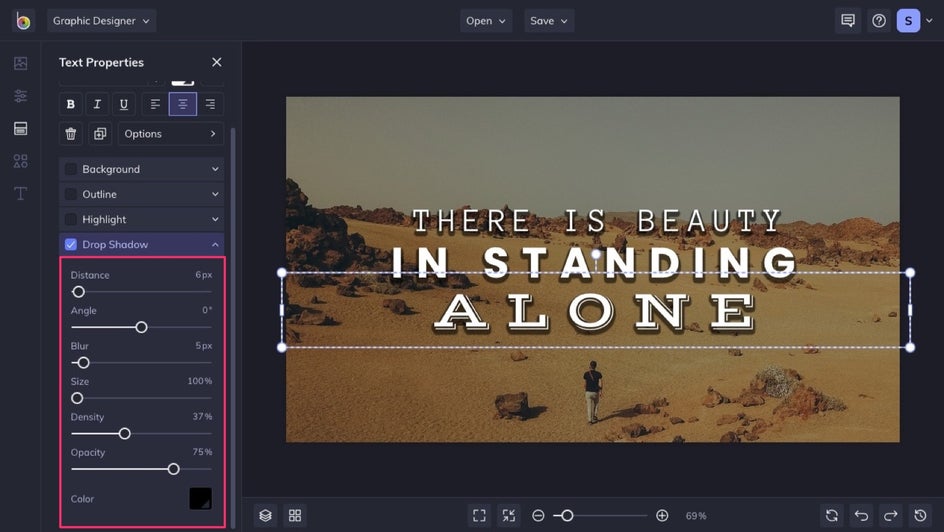Open the Save menu
The image size is (944, 532).
coord(549,21)
